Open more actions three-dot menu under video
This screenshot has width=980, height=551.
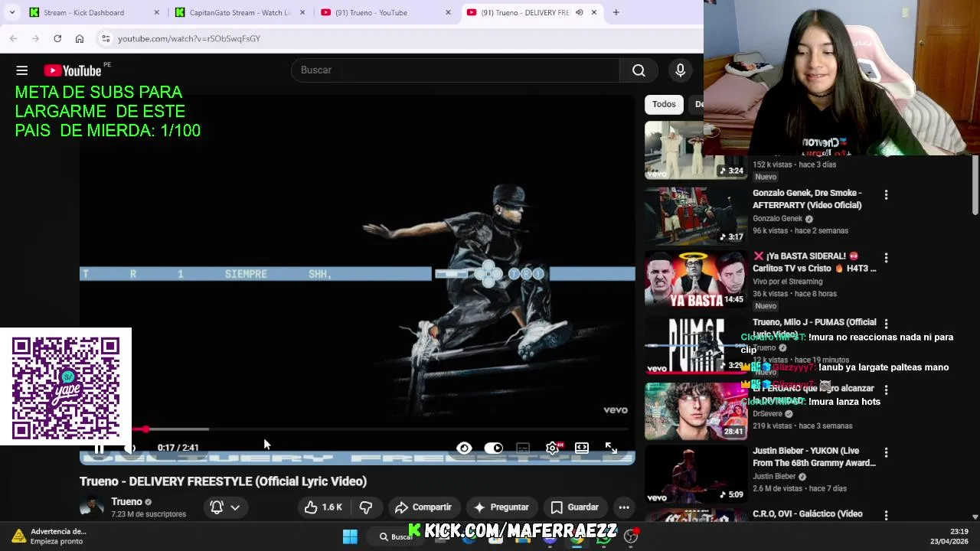click(624, 507)
